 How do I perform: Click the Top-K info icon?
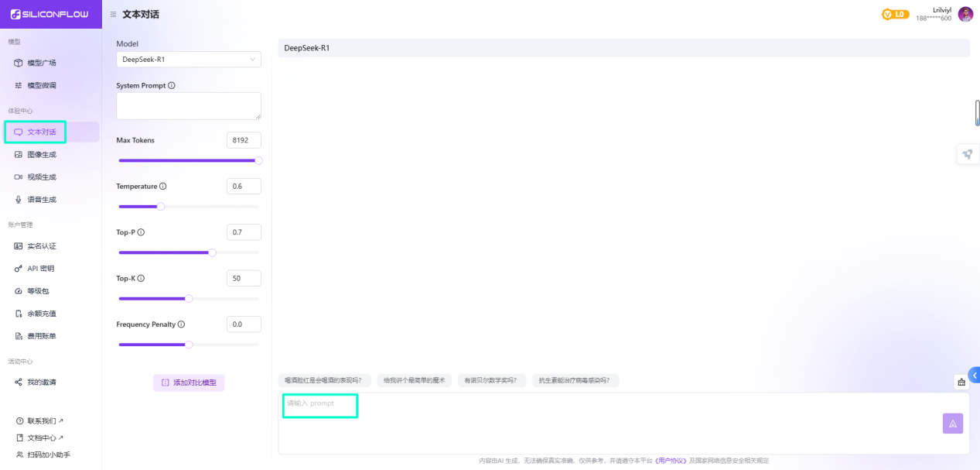point(141,278)
